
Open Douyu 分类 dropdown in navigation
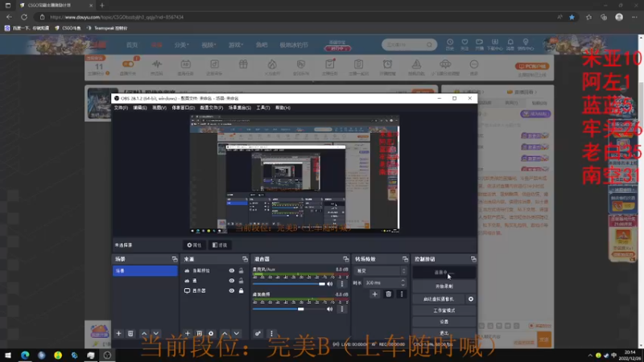click(x=181, y=45)
